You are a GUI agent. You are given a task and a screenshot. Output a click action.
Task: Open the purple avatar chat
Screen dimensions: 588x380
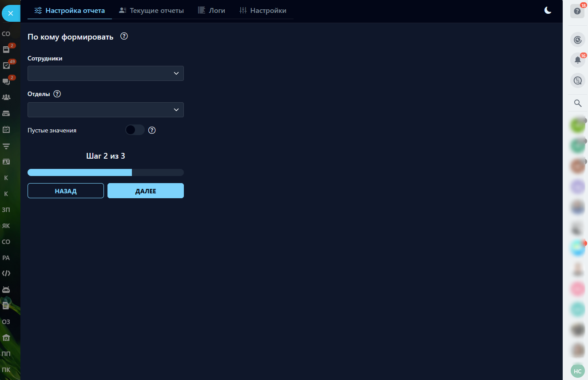[x=578, y=187]
